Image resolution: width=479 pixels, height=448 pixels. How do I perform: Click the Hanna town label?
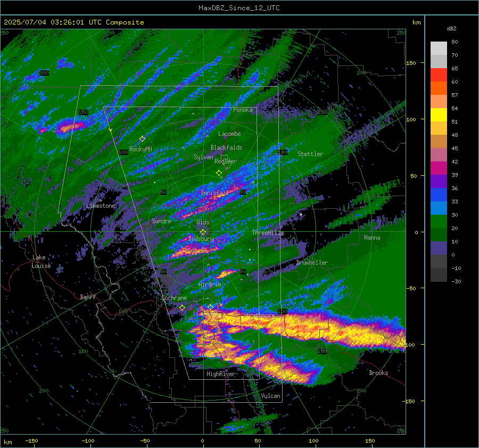372,237
